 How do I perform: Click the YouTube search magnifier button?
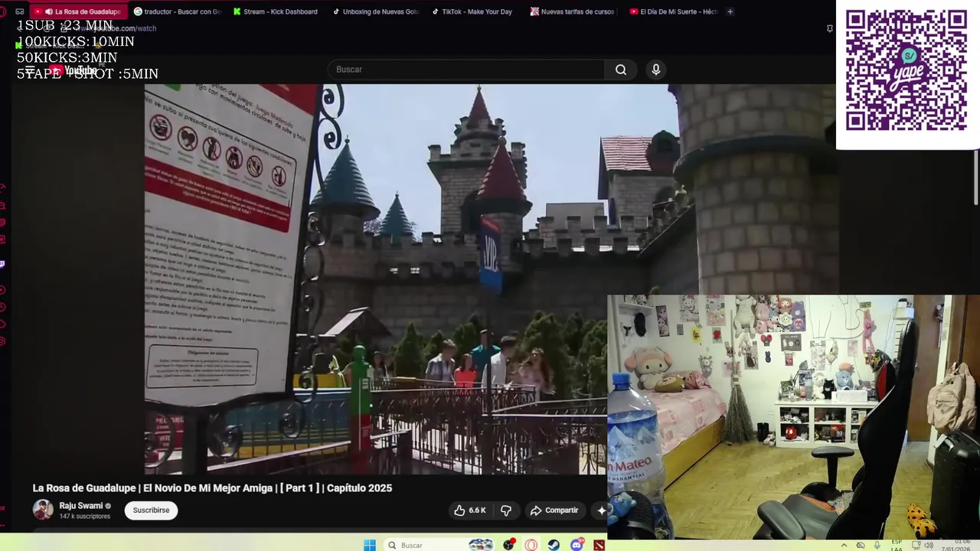[621, 70]
